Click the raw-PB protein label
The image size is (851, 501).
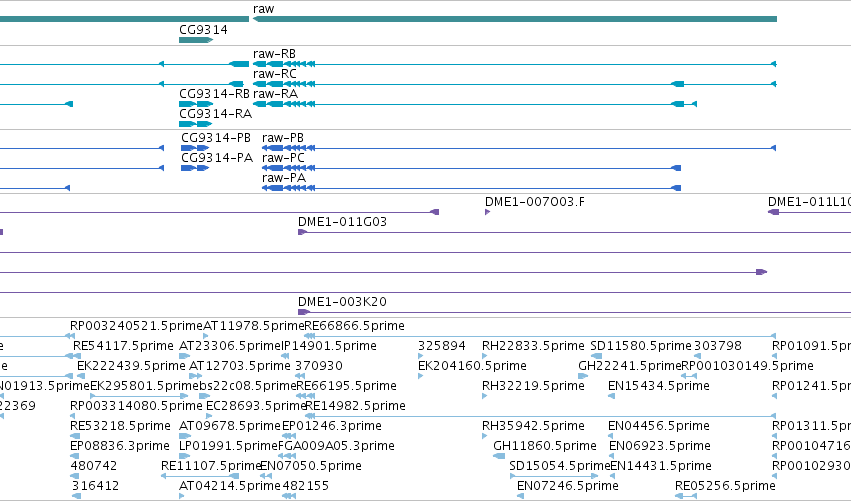[283, 138]
